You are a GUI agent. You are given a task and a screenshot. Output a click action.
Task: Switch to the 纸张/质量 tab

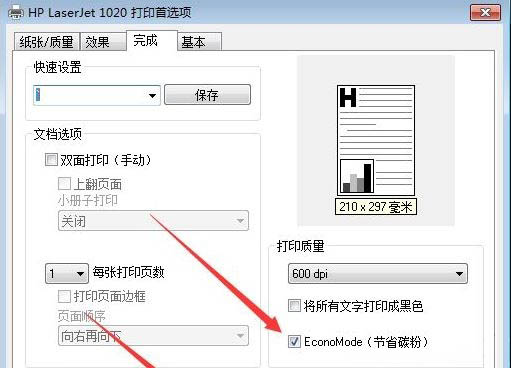[x=46, y=42]
